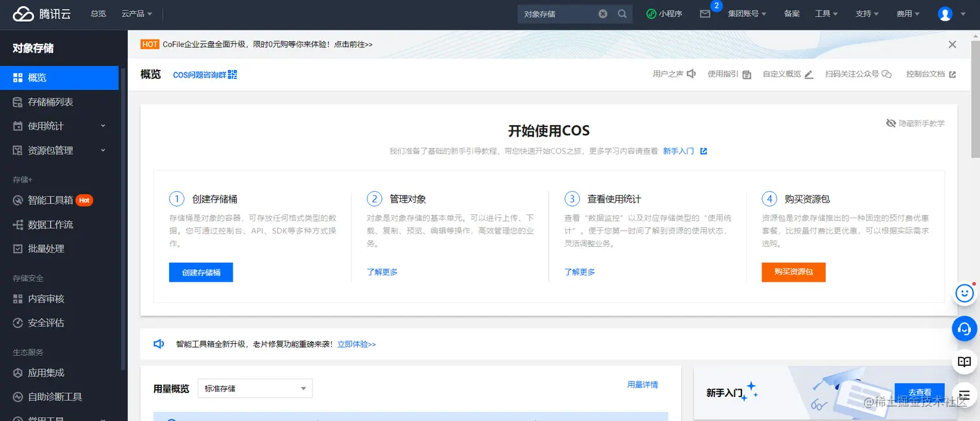Screen dimensions: 980x421
Task: Clear the search box with the X icon
Action: coord(603,14)
